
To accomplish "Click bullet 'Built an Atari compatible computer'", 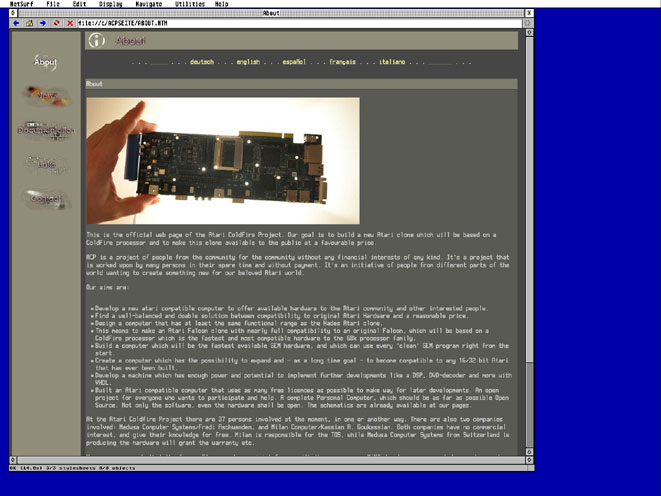I will coord(302,398).
